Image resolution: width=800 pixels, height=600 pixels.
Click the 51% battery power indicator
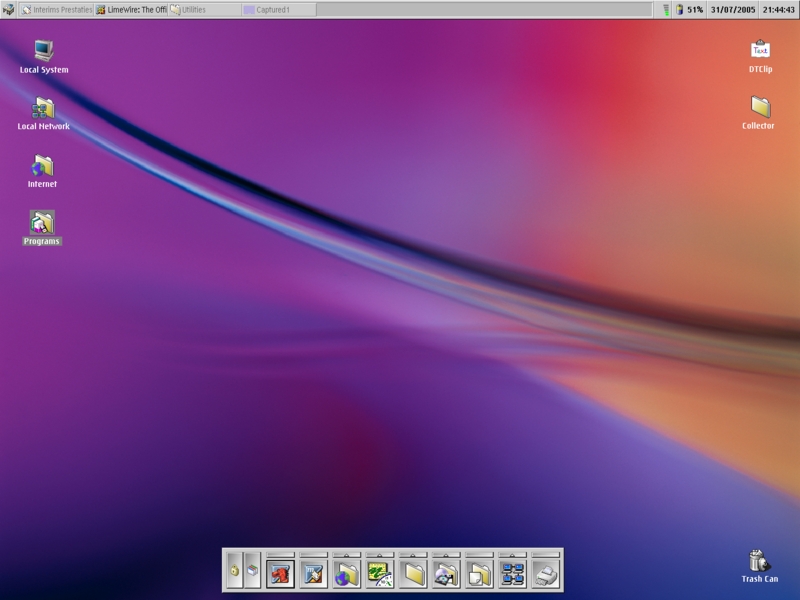pos(689,9)
